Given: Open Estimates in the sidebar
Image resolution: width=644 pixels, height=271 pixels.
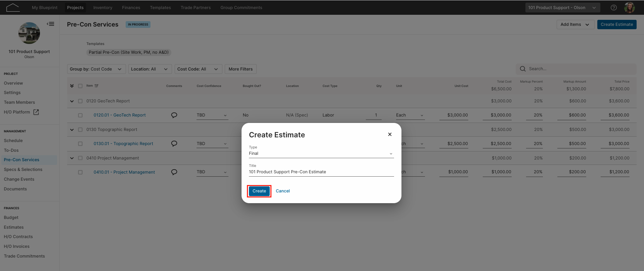Looking at the screenshot, I should 14,227.
